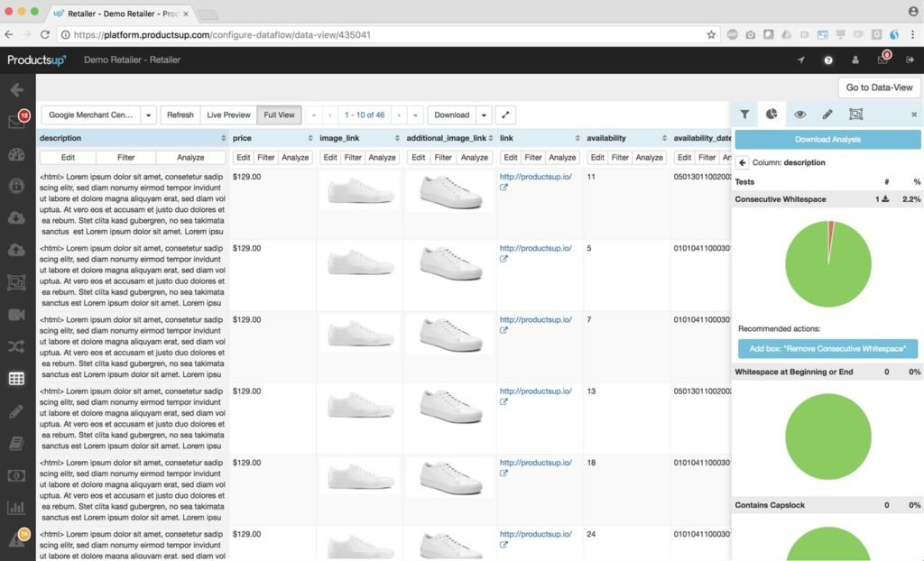Image resolution: width=924 pixels, height=561 pixels.
Task: Sort the availability column
Action: (x=664, y=138)
